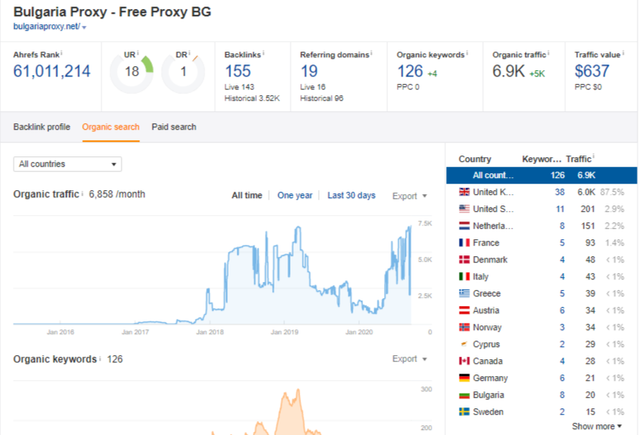Click the Cyprus flag icon
Image resolution: width=640 pixels, height=435 pixels.
464,344
